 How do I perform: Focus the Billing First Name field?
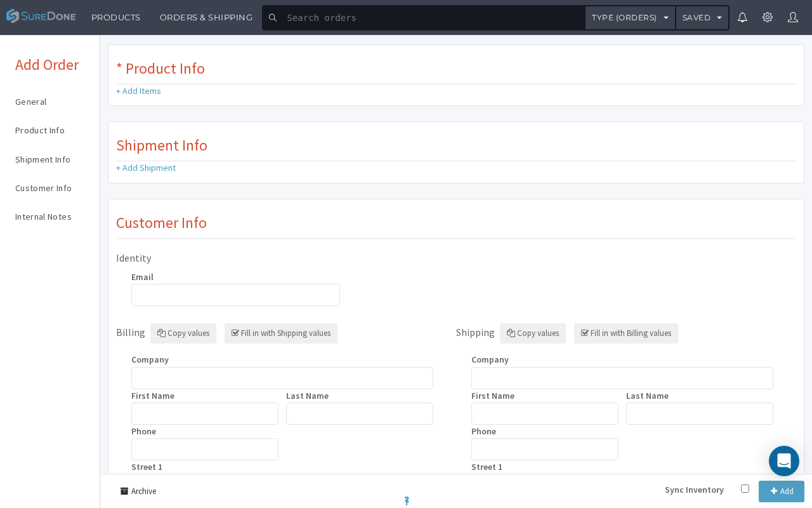coord(205,413)
